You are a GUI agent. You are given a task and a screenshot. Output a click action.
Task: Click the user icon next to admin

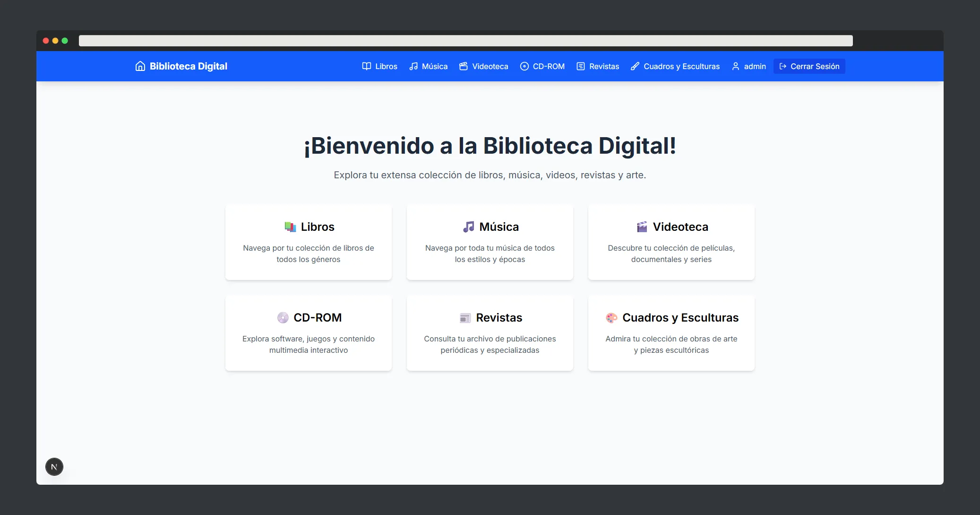[x=735, y=66]
